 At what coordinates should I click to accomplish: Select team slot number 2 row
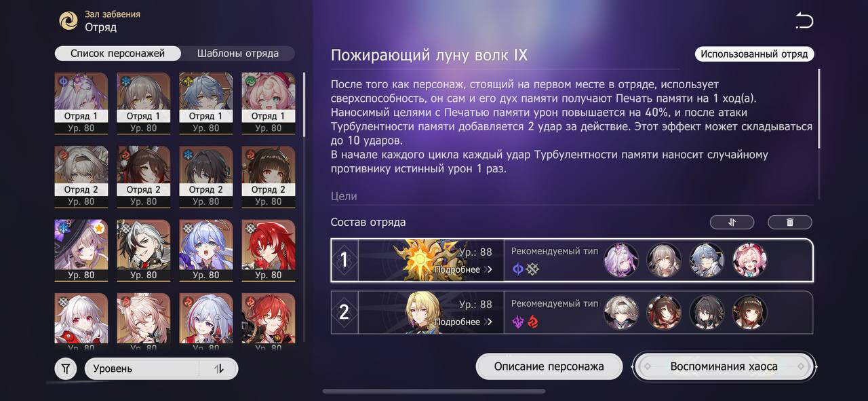coord(572,312)
